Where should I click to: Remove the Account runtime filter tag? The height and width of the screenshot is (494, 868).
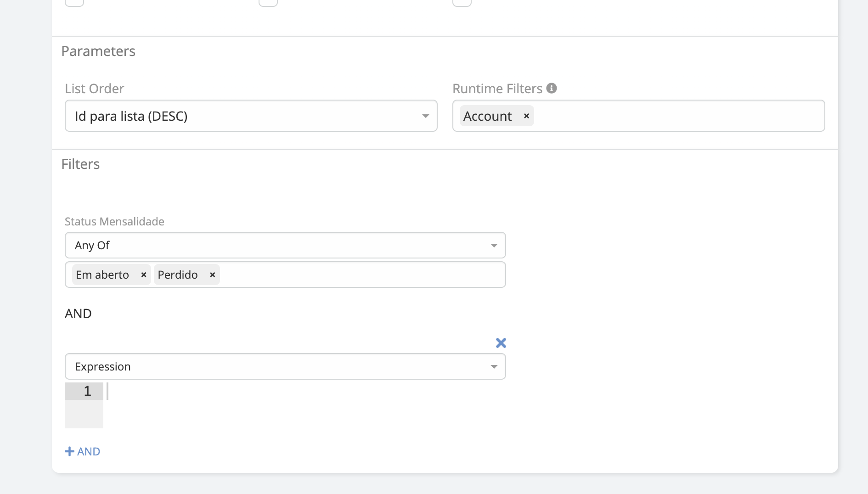click(x=526, y=116)
